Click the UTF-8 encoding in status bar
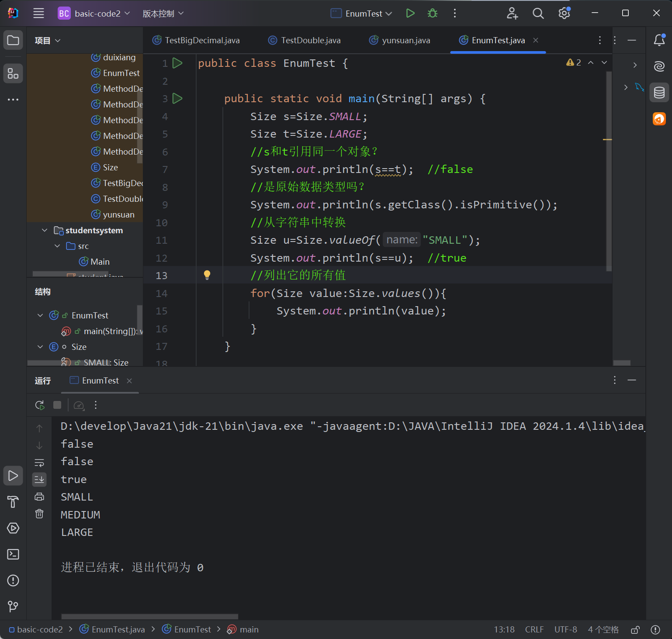 pos(565,629)
